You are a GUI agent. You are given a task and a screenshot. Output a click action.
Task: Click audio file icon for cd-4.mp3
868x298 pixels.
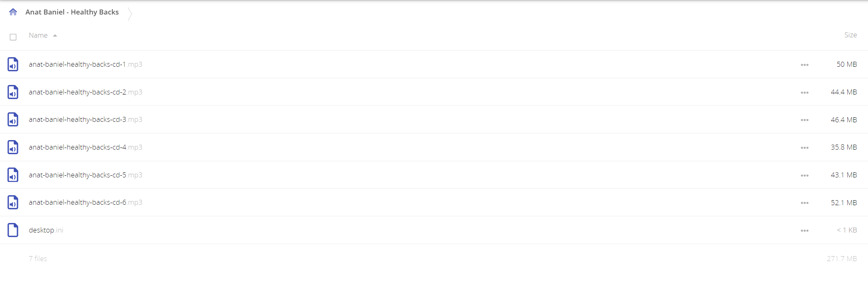point(13,147)
